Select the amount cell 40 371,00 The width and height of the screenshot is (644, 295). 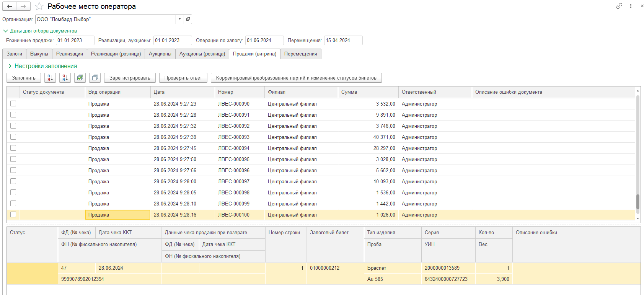(x=368, y=137)
